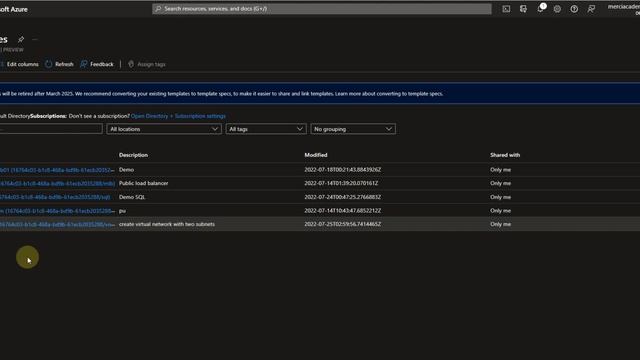Open the virtual network template link

click(57, 224)
